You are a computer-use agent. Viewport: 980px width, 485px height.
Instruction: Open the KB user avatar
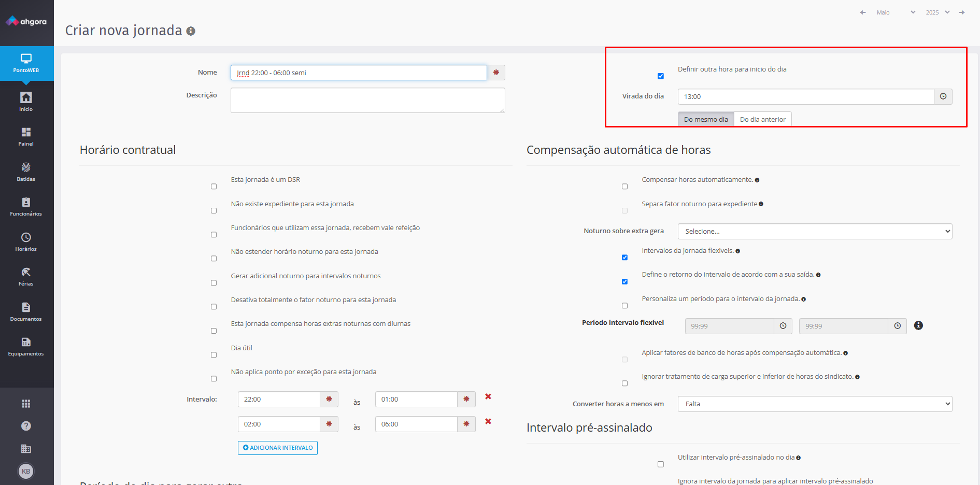pyautogui.click(x=26, y=471)
